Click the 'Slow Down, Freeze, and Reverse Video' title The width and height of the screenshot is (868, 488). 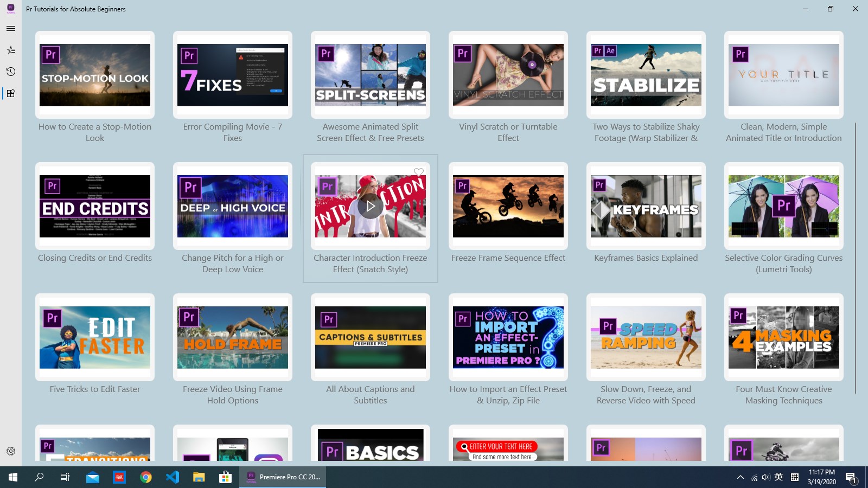pyautogui.click(x=646, y=395)
